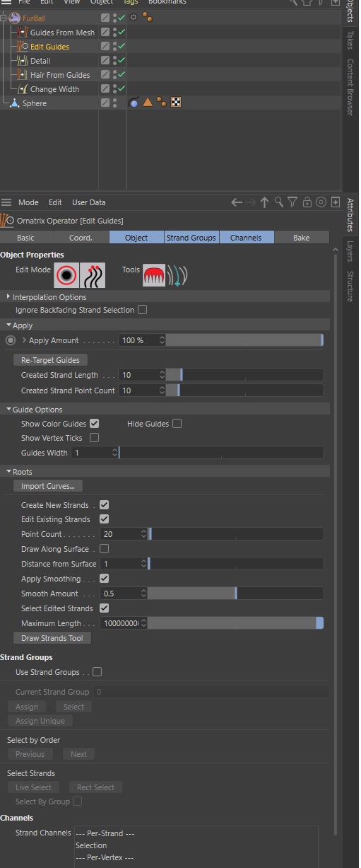Viewport: 361px width, 868px height.
Task: Click the Maximum Length slider
Action: pyautogui.click(x=235, y=623)
